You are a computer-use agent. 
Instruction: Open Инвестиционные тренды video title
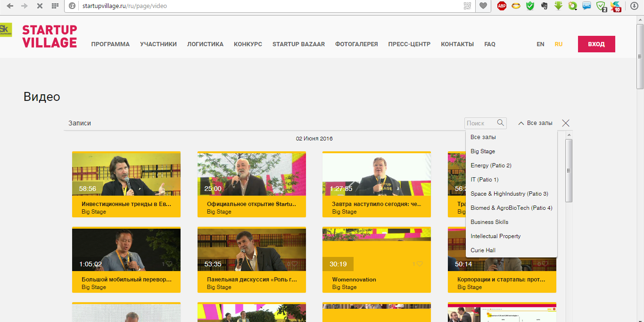126,204
